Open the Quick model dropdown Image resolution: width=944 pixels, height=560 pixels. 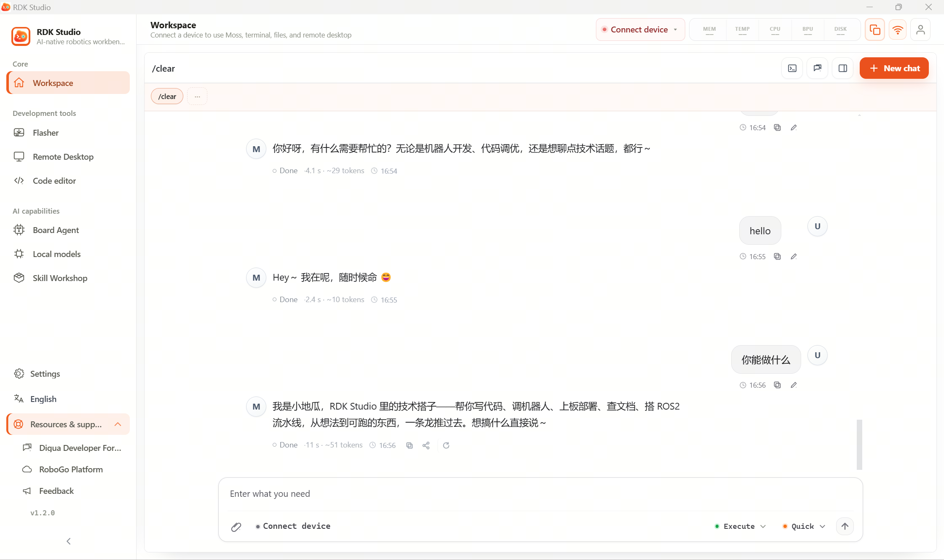click(x=804, y=526)
